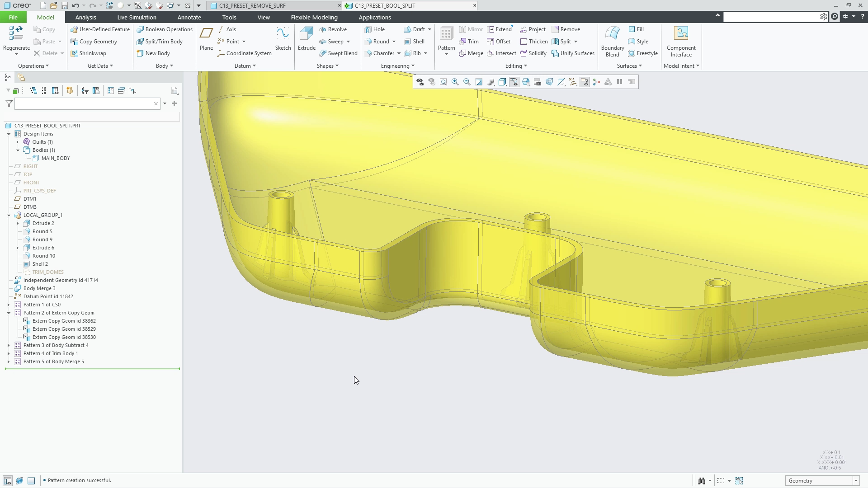Image resolution: width=868 pixels, height=488 pixels.
Task: Collapse Pattern 2 of Extern Copy Geom
Action: [9, 313]
